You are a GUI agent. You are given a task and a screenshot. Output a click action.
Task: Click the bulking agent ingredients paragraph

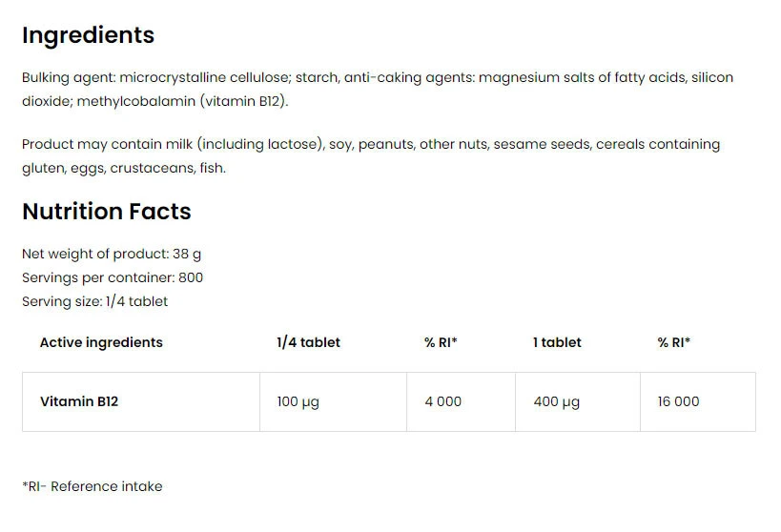pos(378,78)
